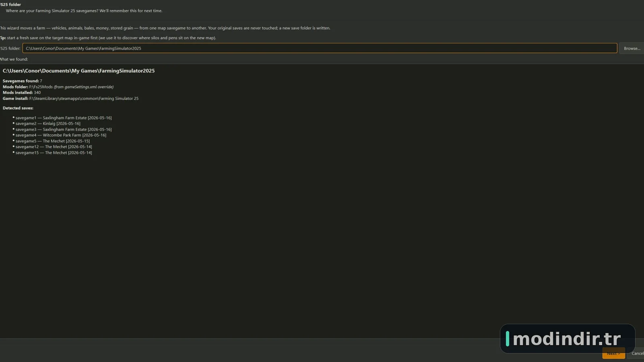The width and height of the screenshot is (644, 362).
Task: Select savegame2 Kinlaig entry
Action: tap(48, 123)
